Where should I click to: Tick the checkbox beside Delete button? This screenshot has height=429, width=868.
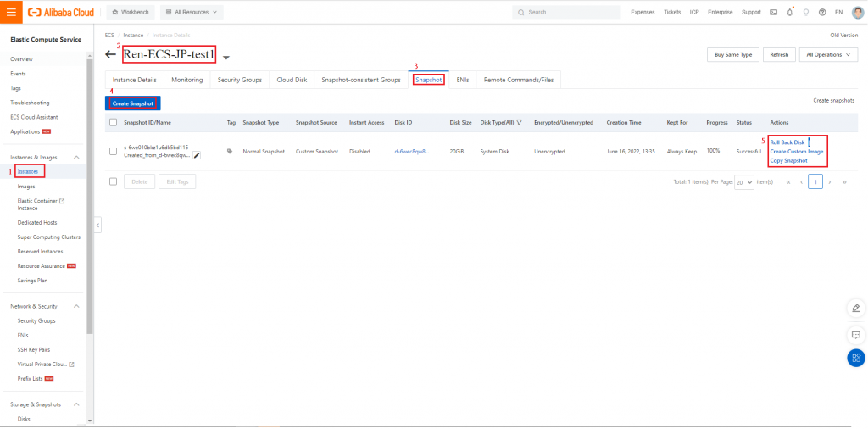click(x=114, y=181)
